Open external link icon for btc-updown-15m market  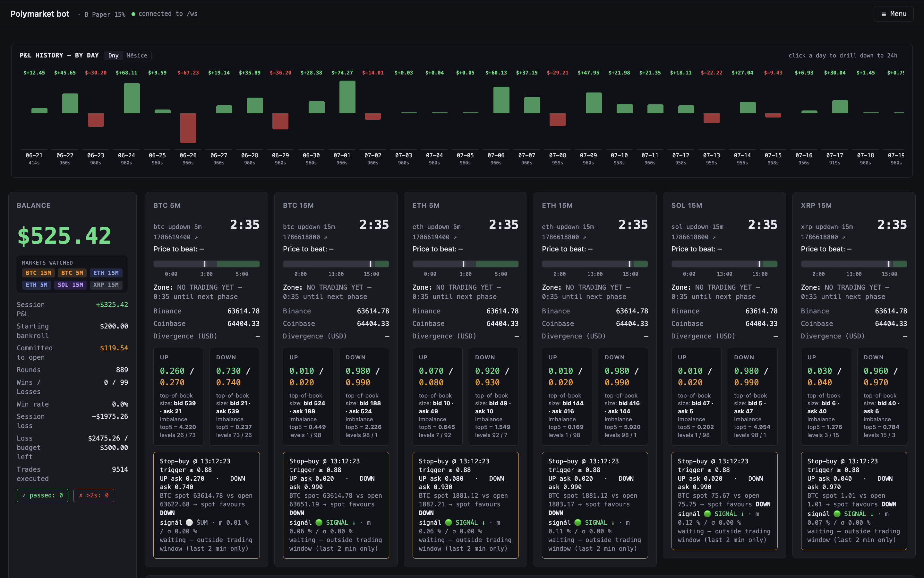(x=326, y=237)
